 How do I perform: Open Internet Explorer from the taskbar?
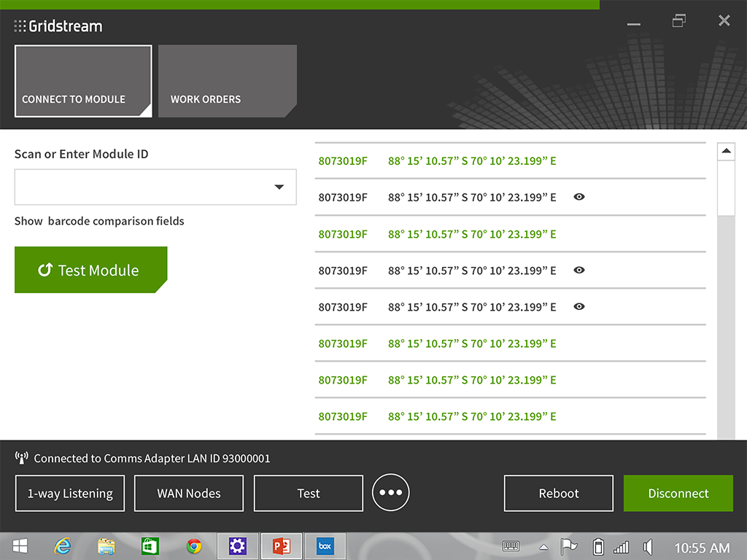coord(63,546)
